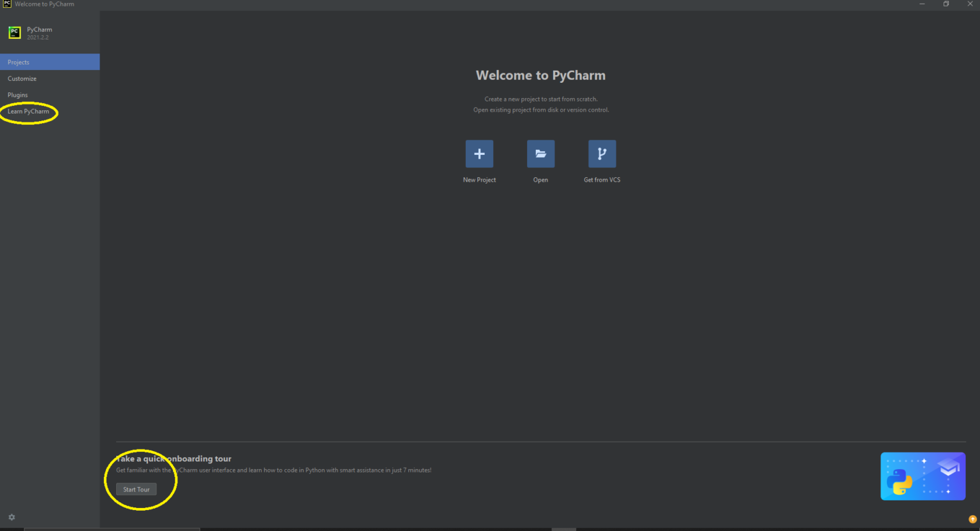Open the settings gear in the sidebar
The width and height of the screenshot is (980, 531).
pos(11,517)
